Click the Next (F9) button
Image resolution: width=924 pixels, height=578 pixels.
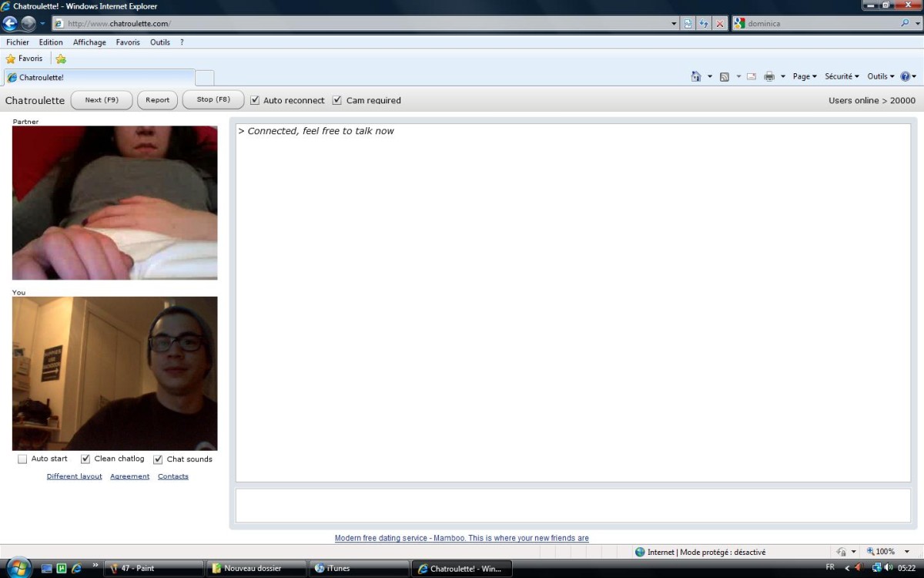(102, 100)
